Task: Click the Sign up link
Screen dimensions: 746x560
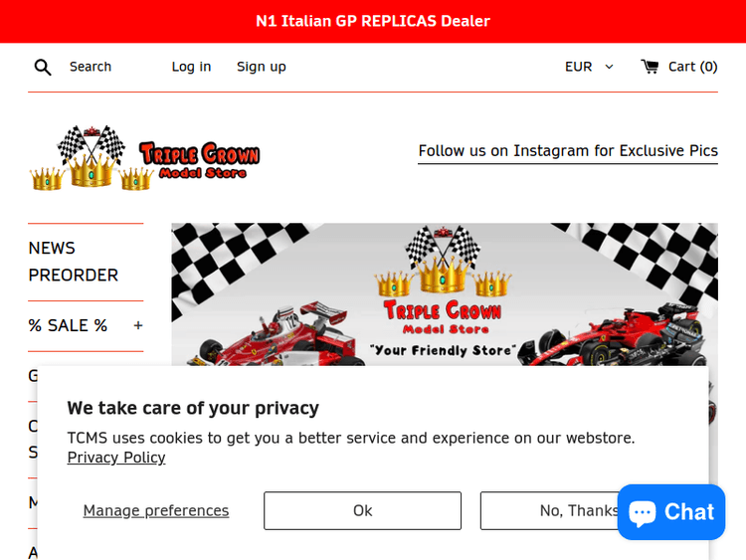Action: pyautogui.click(x=262, y=67)
